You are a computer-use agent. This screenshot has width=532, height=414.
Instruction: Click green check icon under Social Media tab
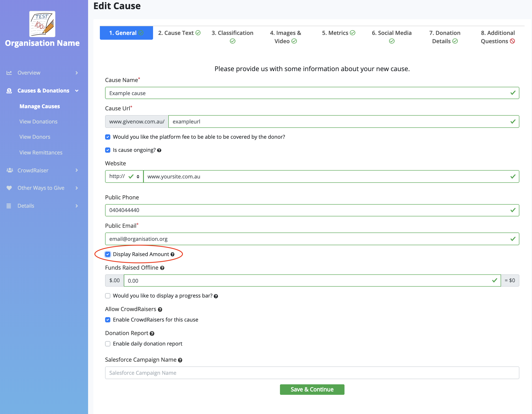click(x=392, y=41)
